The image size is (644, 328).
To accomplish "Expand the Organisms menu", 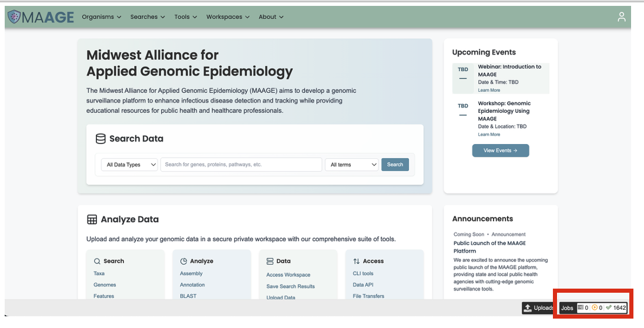I will click(x=102, y=17).
